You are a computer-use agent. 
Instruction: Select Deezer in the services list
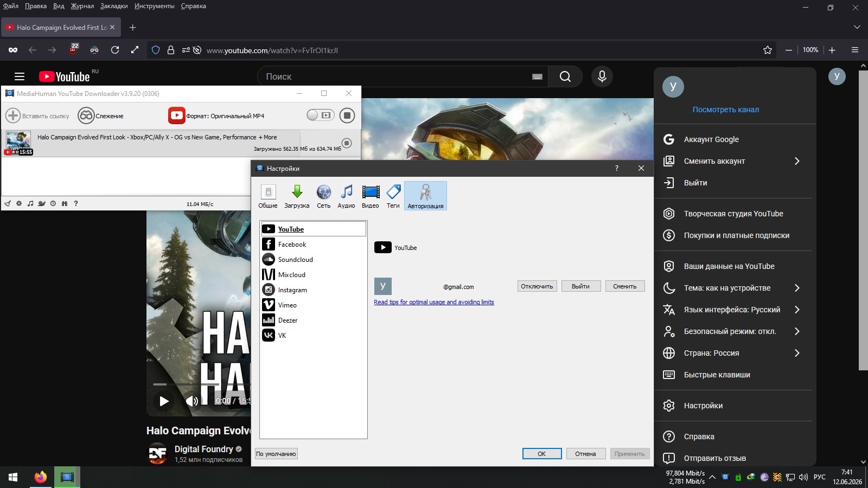click(x=314, y=320)
